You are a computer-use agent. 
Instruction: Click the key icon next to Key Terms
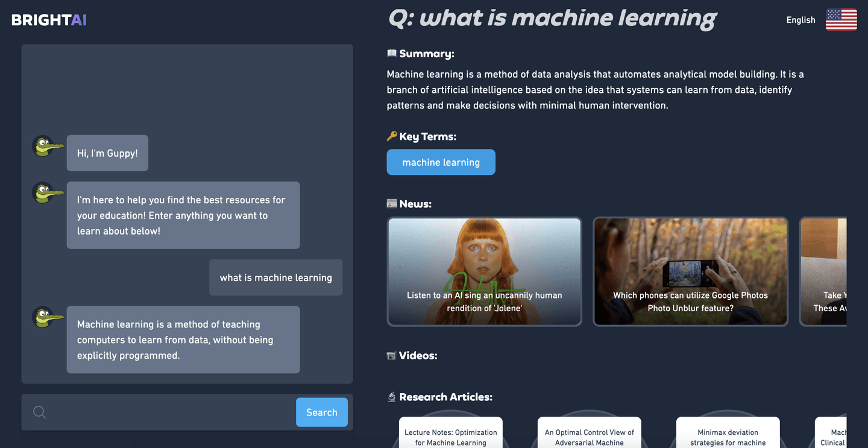click(392, 136)
